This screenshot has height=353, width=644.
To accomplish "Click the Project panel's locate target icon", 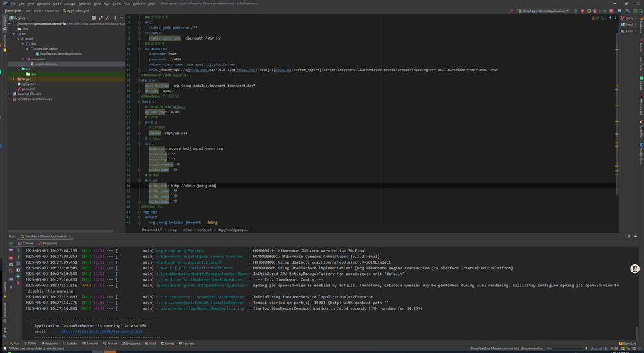I will click(x=94, y=18).
